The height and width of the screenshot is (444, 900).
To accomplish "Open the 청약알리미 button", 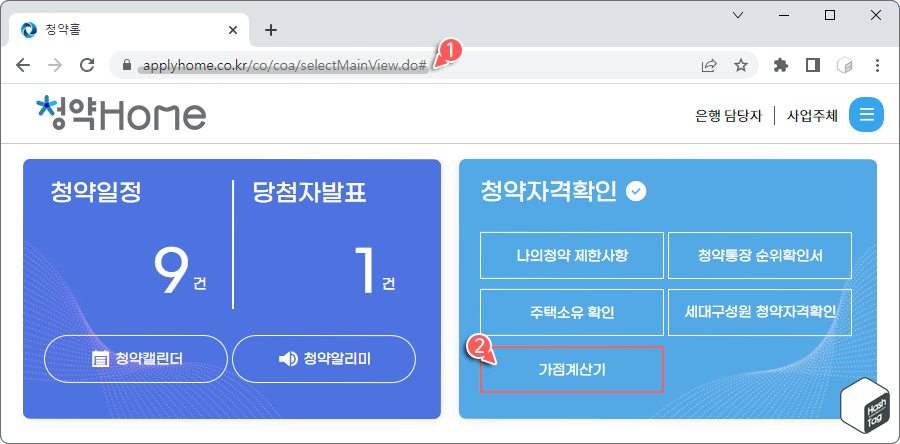I will (x=324, y=359).
